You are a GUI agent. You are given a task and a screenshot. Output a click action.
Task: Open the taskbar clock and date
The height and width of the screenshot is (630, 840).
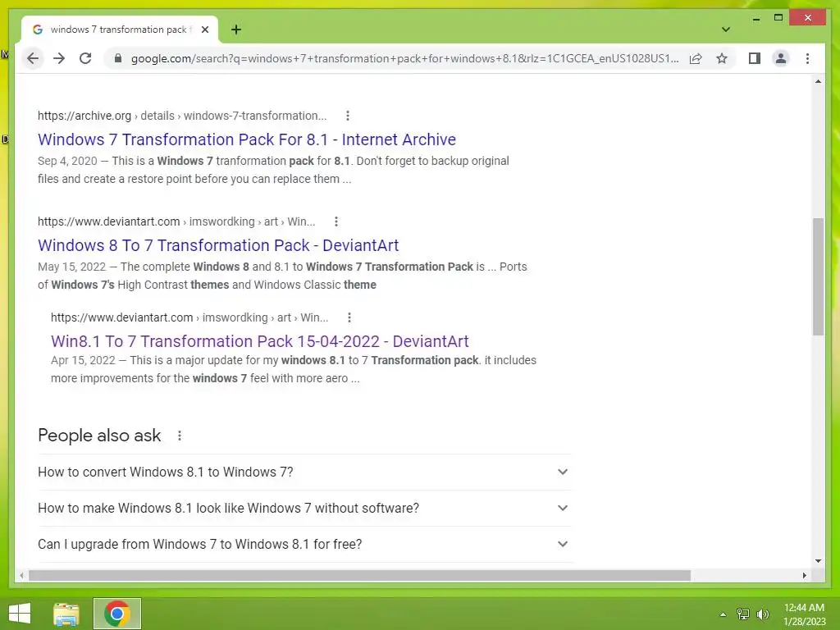(x=804, y=614)
